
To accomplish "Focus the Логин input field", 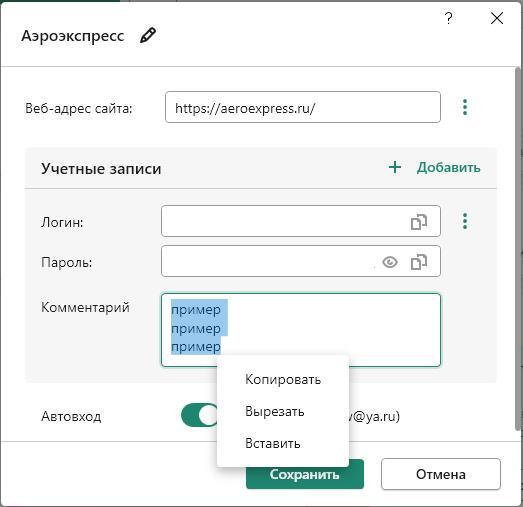I will coord(301,221).
